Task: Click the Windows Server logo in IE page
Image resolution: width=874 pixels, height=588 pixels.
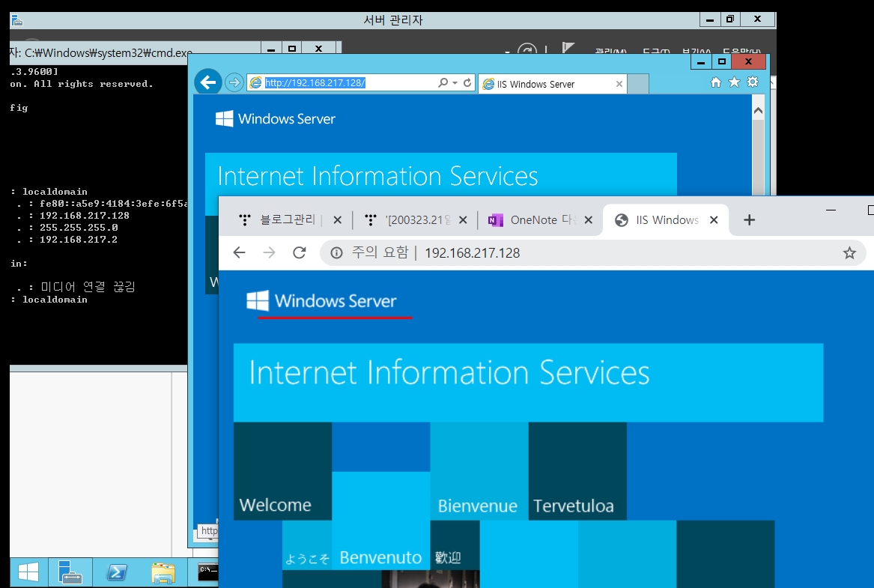Action: coord(276,118)
